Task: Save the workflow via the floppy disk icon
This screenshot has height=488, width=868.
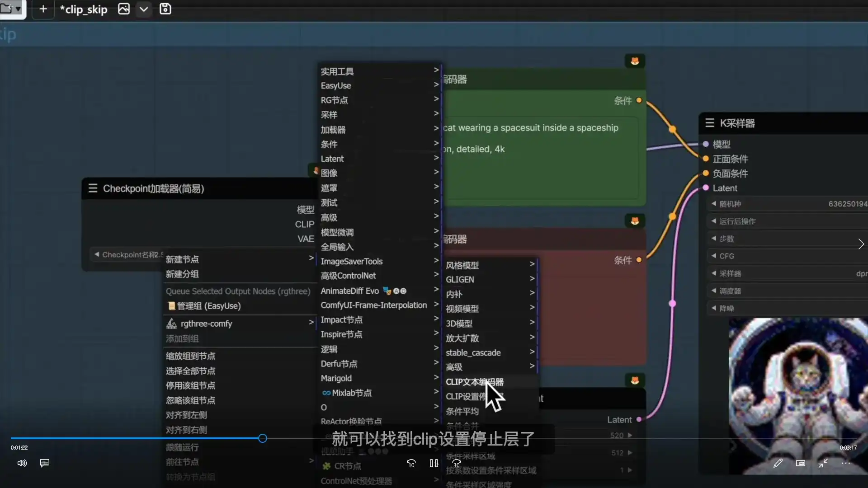Action: pyautogui.click(x=165, y=9)
